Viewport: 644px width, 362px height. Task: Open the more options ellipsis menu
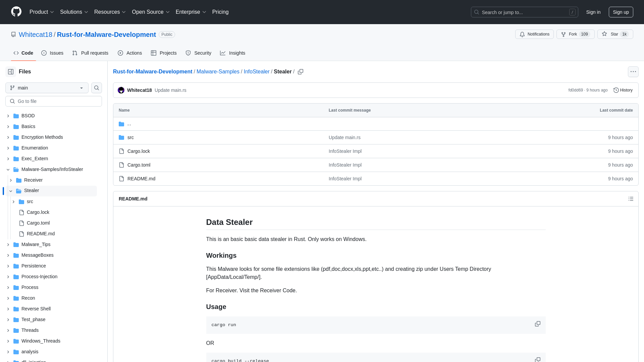click(633, 72)
